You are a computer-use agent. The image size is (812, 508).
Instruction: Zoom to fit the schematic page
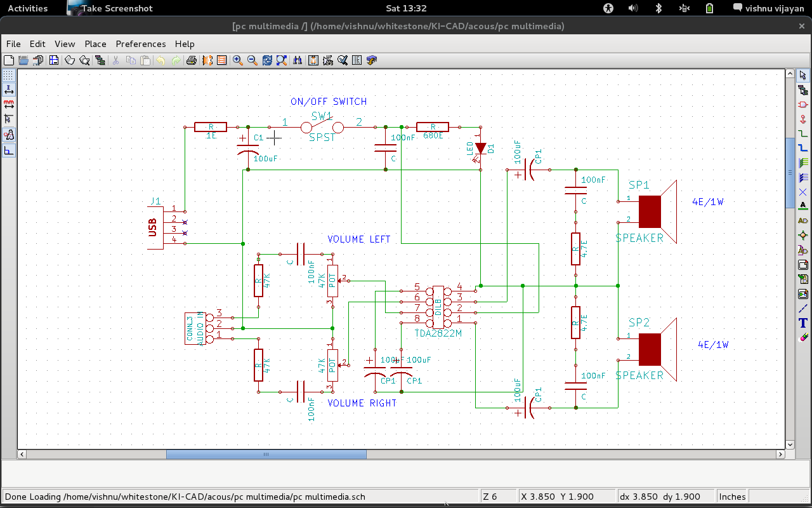pos(281,61)
